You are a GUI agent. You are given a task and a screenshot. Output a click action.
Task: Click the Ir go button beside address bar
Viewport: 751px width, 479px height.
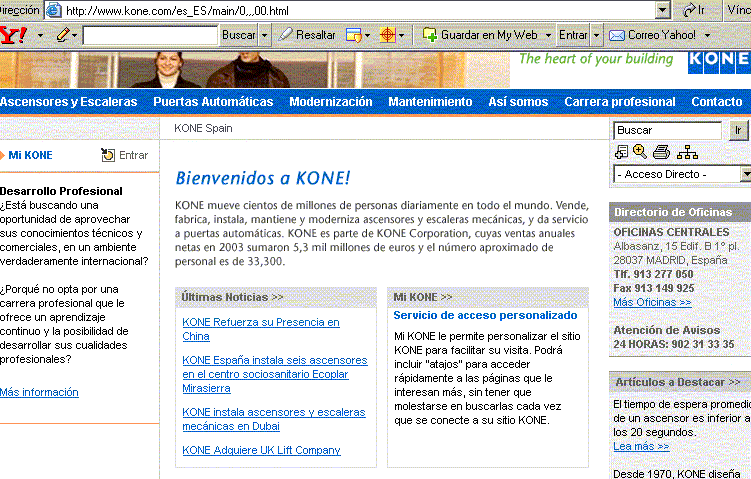click(694, 10)
